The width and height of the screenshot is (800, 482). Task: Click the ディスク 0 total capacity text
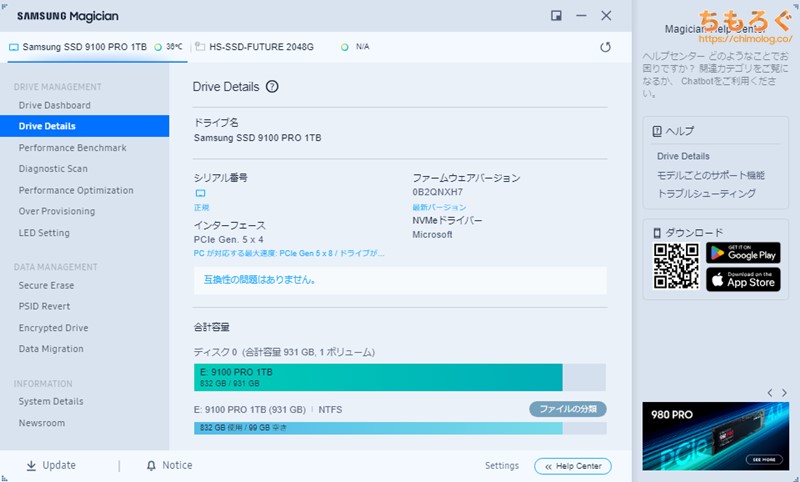284,352
